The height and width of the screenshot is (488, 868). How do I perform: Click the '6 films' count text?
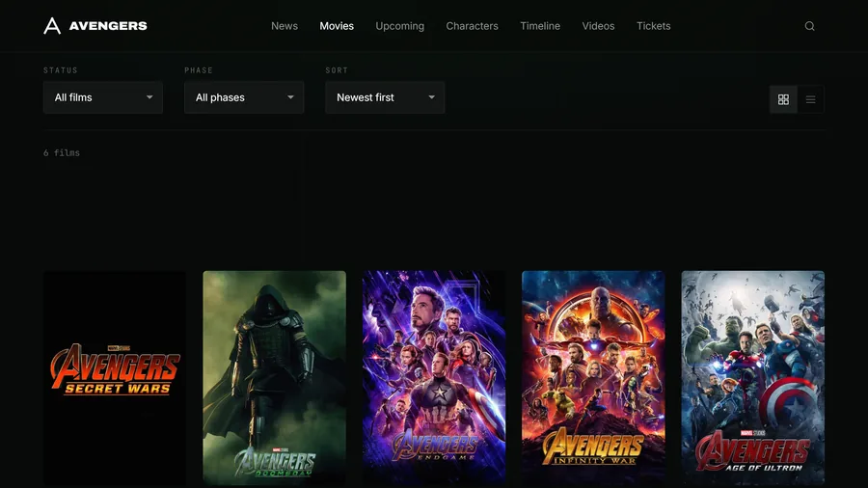[62, 152]
